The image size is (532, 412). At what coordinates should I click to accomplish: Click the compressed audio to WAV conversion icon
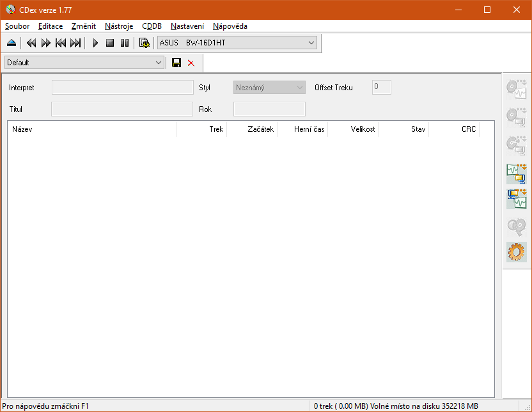516,199
